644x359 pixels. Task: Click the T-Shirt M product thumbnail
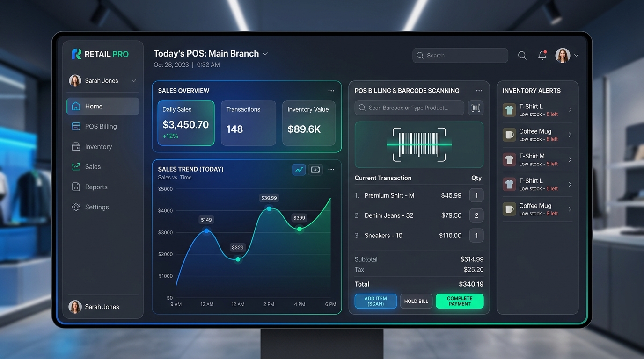tap(509, 160)
